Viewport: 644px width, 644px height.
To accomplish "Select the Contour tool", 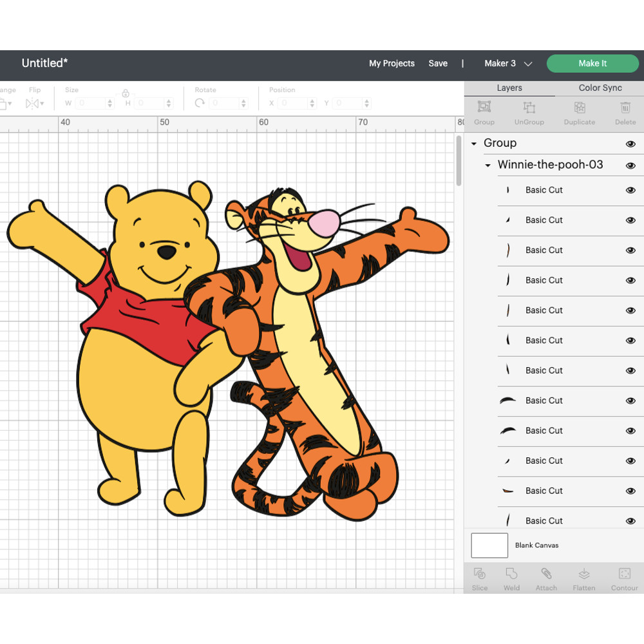I will [624, 578].
